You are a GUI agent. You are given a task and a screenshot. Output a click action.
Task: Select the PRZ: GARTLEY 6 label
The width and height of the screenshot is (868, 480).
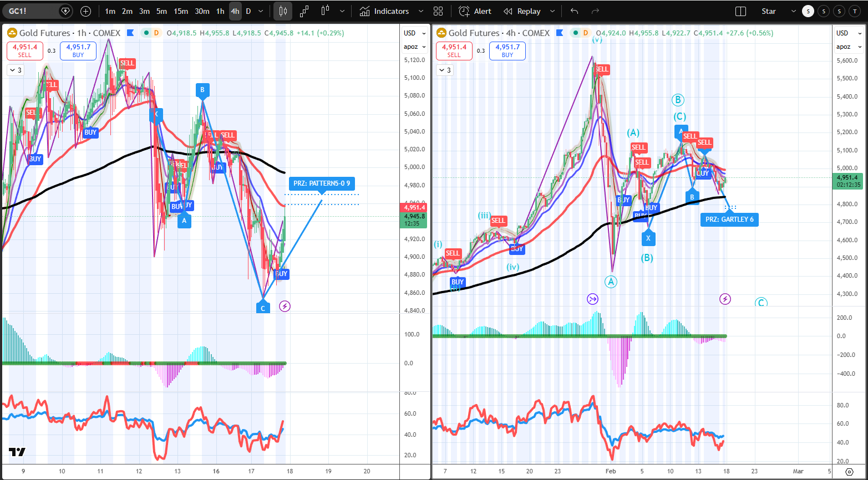[x=729, y=219]
